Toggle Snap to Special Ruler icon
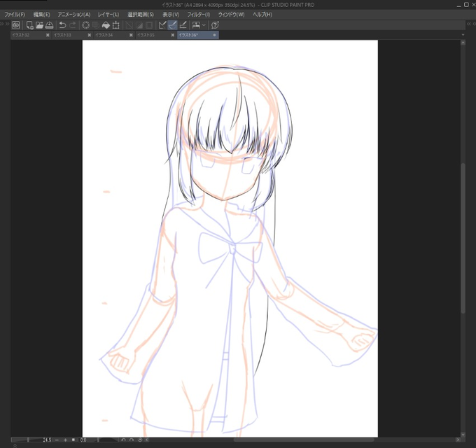 [x=172, y=25]
